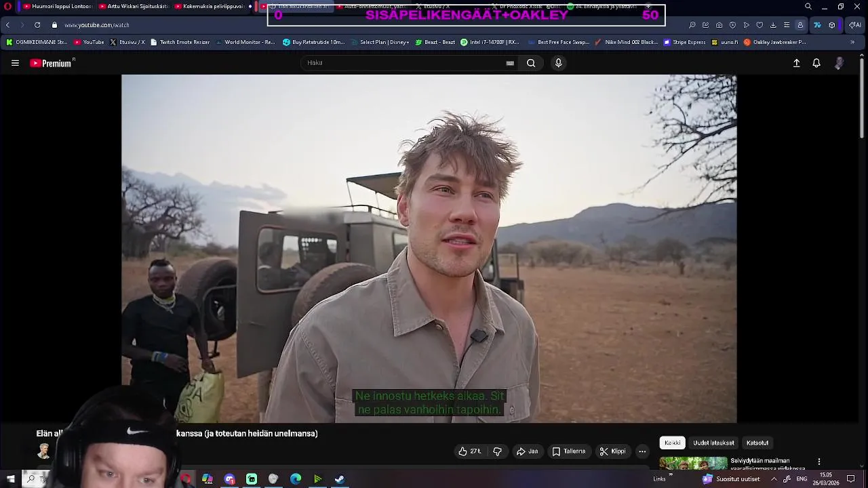Open the Opera menu logo
The width and height of the screenshot is (868, 488).
point(7,6)
